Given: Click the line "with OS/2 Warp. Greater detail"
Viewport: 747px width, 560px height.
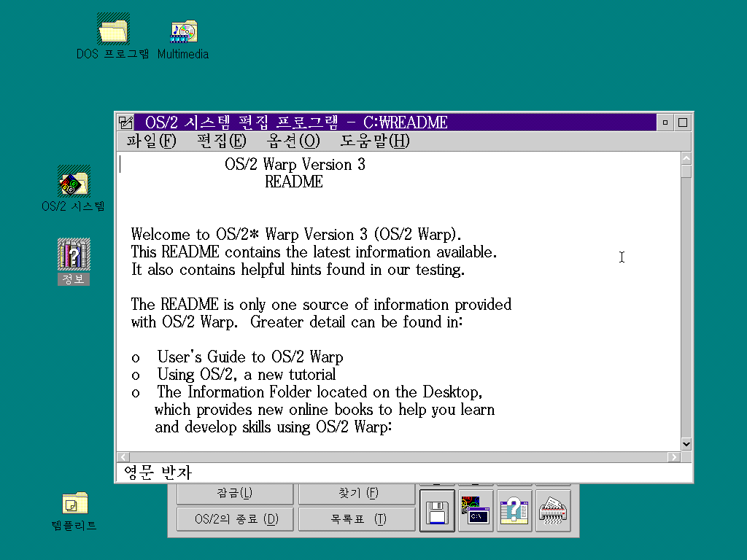Looking at the screenshot, I should (x=297, y=322).
